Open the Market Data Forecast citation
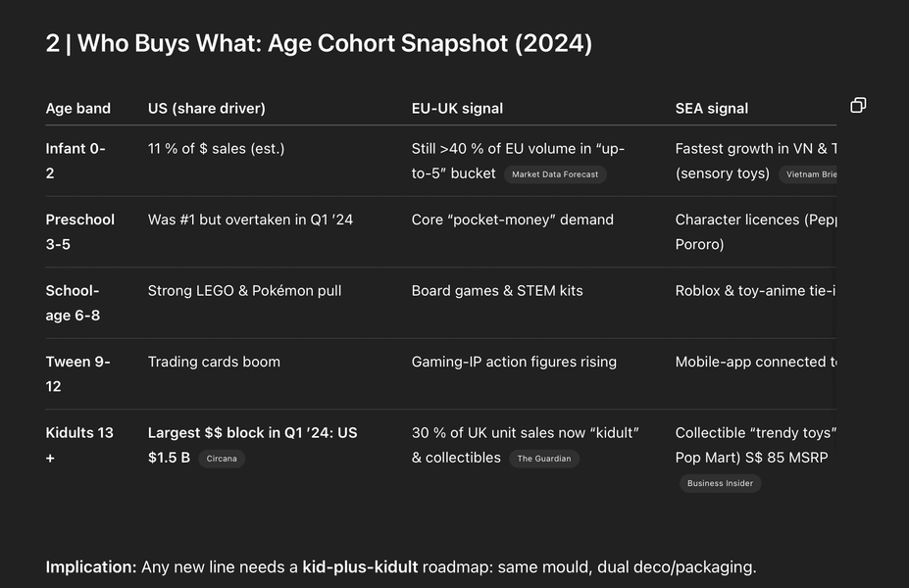The height and width of the screenshot is (588, 909). tap(555, 174)
